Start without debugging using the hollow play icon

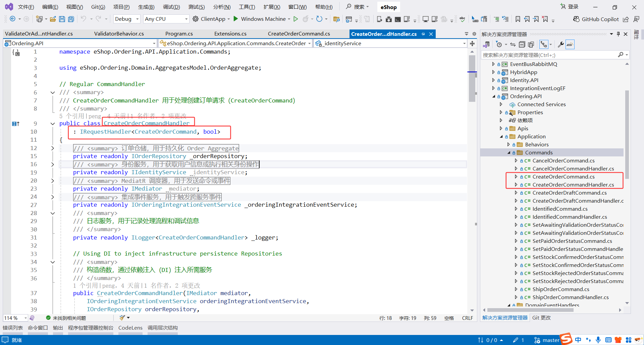coord(296,19)
